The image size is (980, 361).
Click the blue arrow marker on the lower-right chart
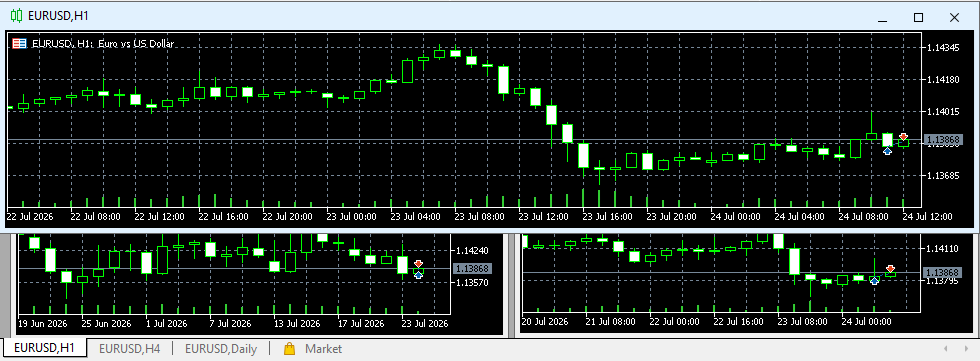pyautogui.click(x=874, y=281)
